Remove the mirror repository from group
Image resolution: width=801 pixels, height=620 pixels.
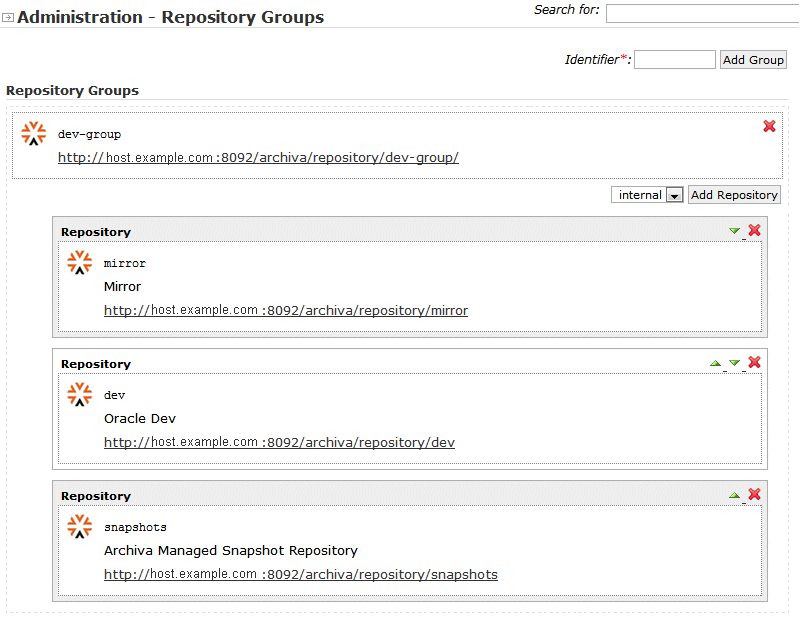755,230
